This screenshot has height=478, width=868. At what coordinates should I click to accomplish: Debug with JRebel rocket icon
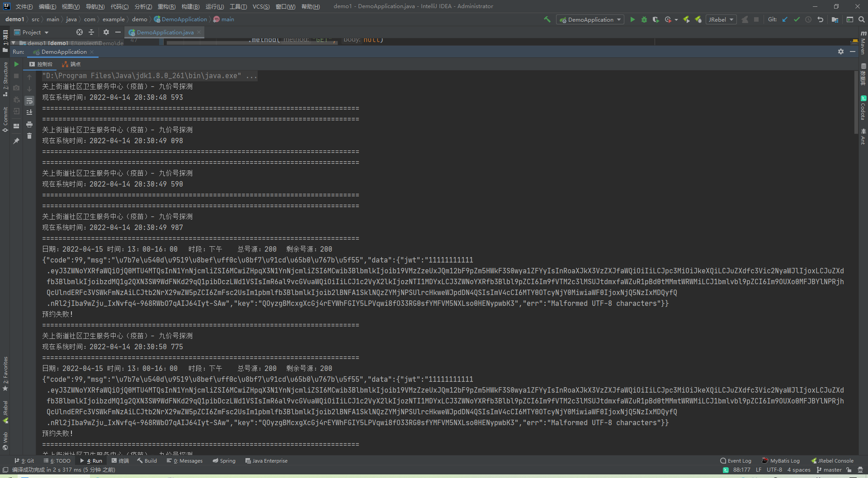click(698, 19)
